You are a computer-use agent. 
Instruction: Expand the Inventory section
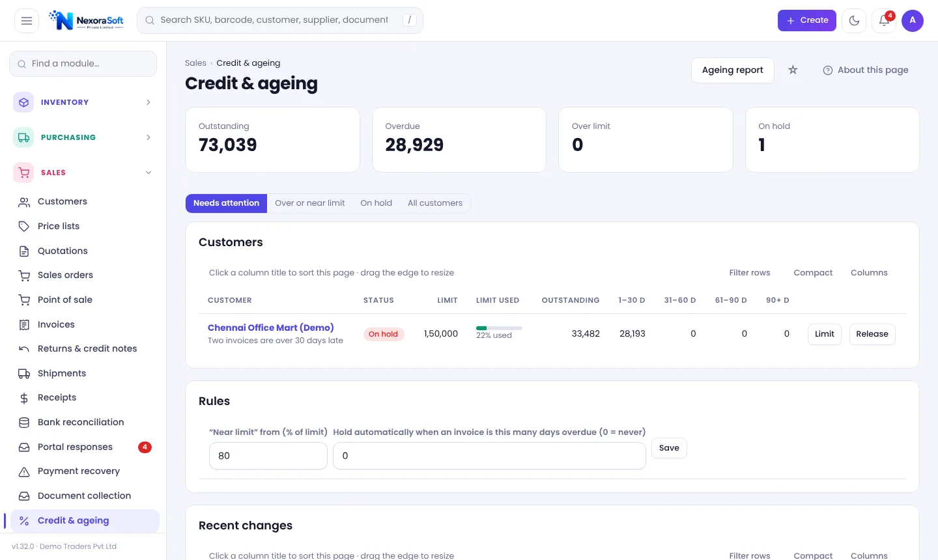point(149,102)
